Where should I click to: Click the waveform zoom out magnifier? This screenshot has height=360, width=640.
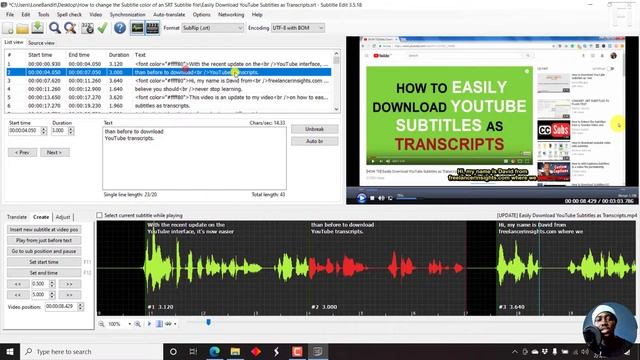[x=101, y=324]
